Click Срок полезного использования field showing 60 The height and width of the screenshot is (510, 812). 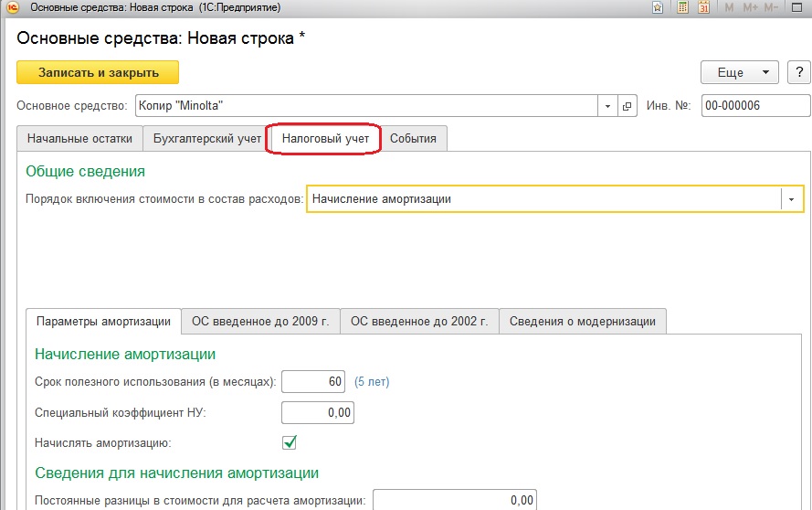click(313, 382)
